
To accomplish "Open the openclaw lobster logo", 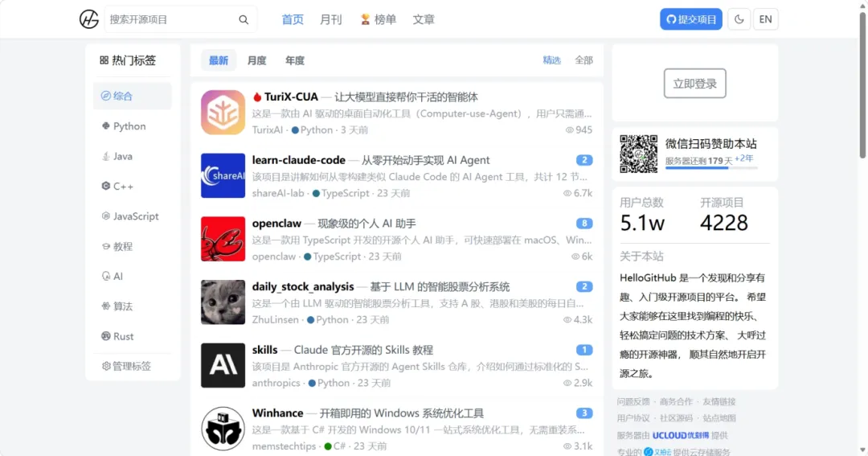I will pos(223,239).
